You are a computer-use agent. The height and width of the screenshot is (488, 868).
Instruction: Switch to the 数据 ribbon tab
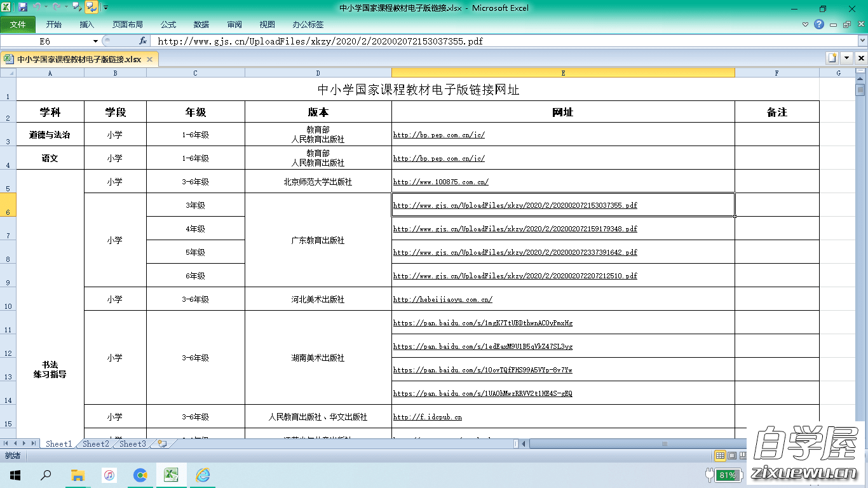pyautogui.click(x=201, y=24)
